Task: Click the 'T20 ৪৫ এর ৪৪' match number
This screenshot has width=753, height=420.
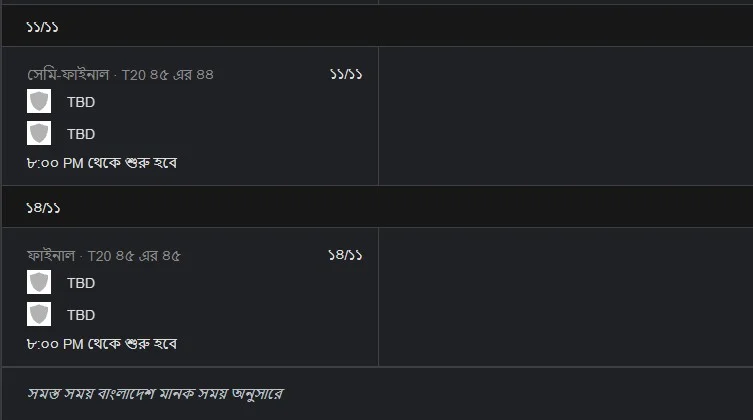Action: coord(168,75)
